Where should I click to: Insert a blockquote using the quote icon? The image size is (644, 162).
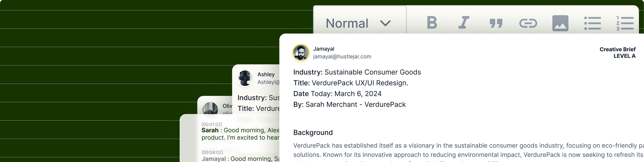point(496,23)
